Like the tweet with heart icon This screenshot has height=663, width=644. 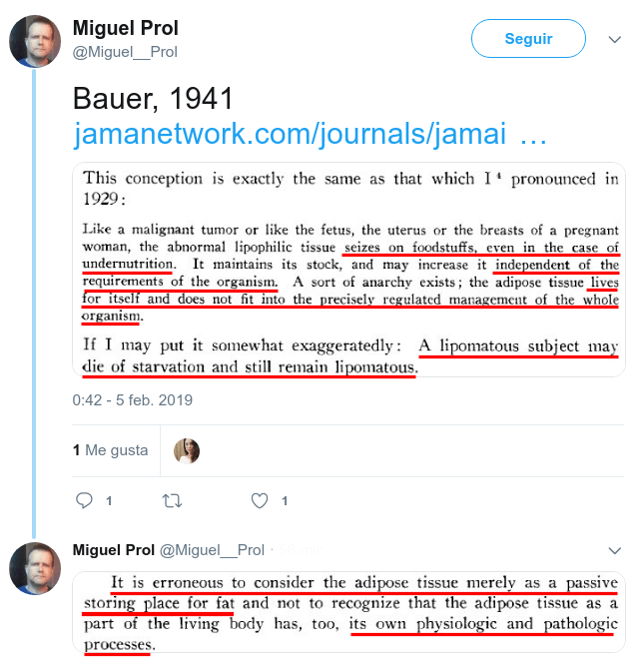260,500
